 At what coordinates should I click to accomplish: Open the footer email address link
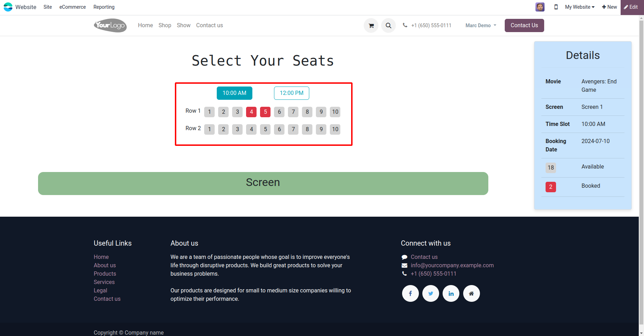(x=452, y=265)
